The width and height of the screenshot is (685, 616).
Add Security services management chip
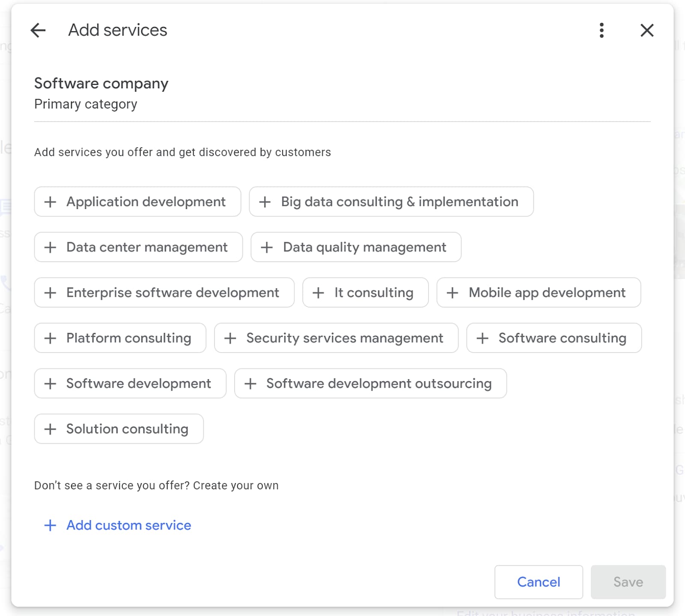click(x=336, y=338)
